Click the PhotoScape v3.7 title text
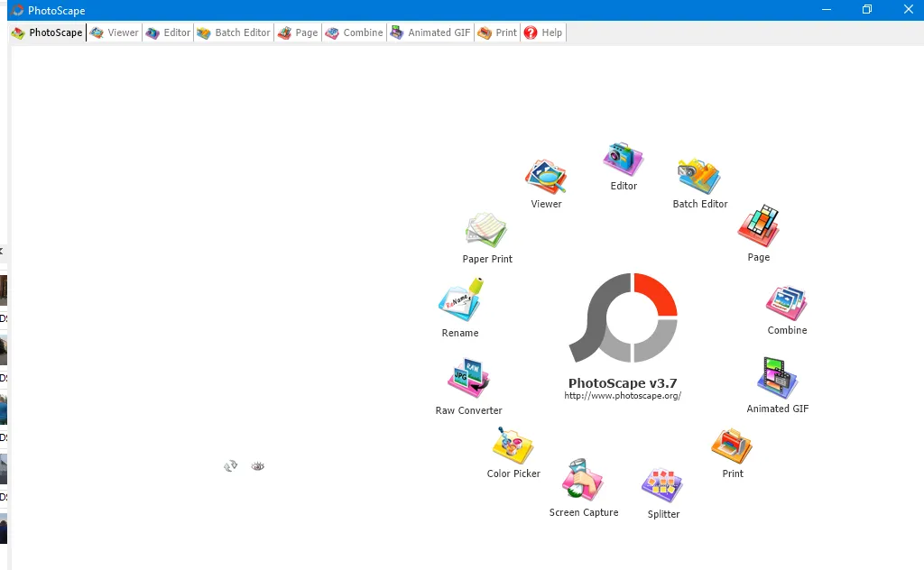This screenshot has height=570, width=924. point(623,382)
